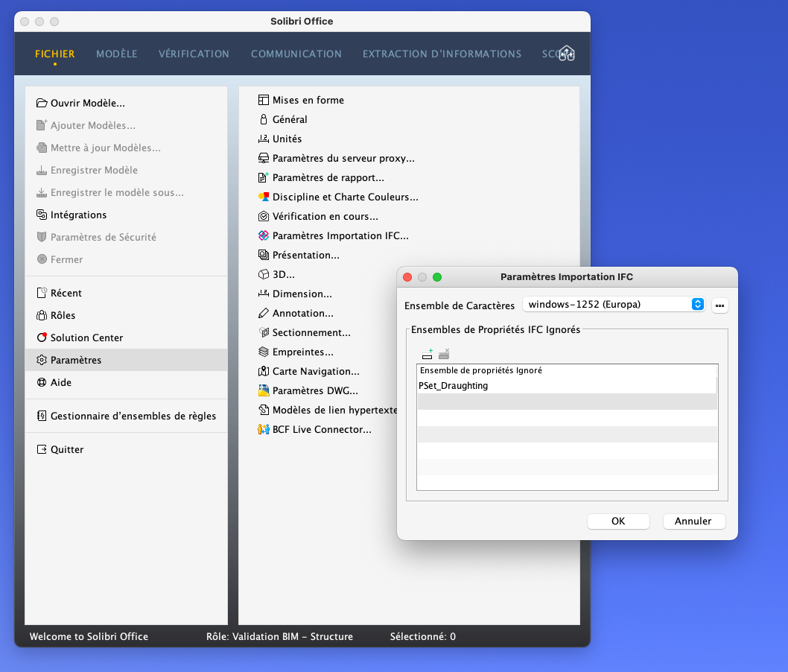Close the Paramètres Importation IFC dialog
The width and height of the screenshot is (788, 672).
[407, 277]
